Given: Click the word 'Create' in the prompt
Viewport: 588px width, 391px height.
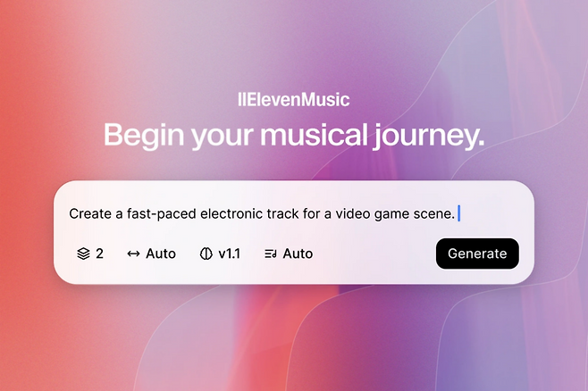Looking at the screenshot, I should click(90, 213).
